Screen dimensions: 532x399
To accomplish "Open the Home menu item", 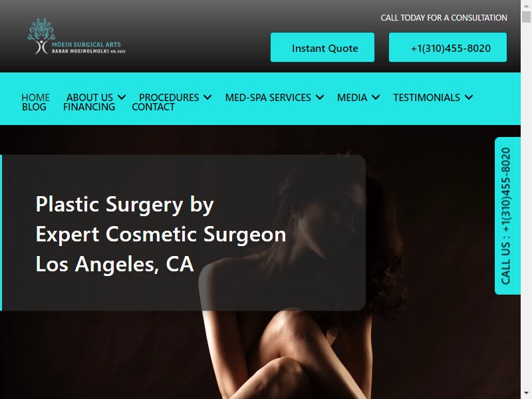I will coord(36,97).
